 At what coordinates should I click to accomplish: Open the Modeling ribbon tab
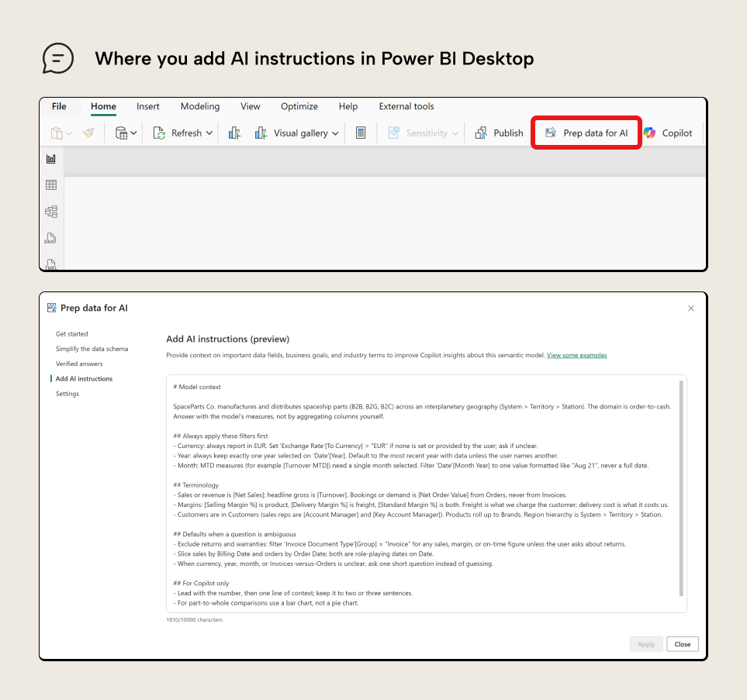pyautogui.click(x=200, y=106)
